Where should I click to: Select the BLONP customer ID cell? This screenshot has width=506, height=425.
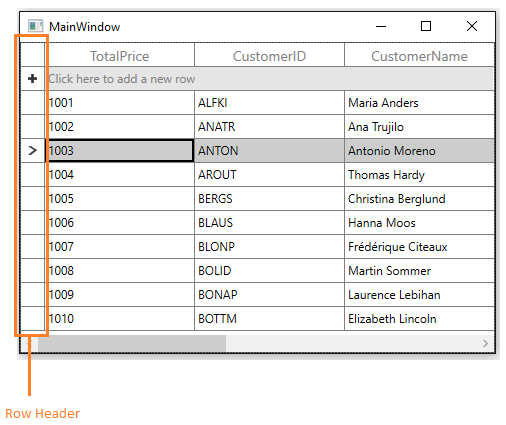click(x=269, y=247)
